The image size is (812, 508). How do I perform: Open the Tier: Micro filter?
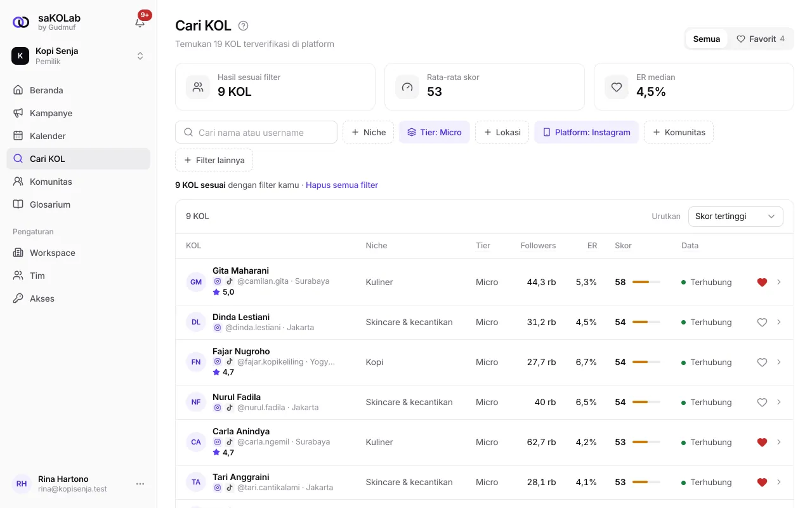click(x=435, y=132)
